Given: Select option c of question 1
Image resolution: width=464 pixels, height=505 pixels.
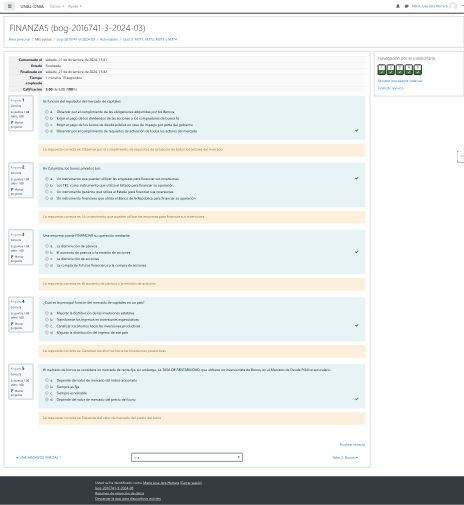Looking at the screenshot, I should [47, 125].
